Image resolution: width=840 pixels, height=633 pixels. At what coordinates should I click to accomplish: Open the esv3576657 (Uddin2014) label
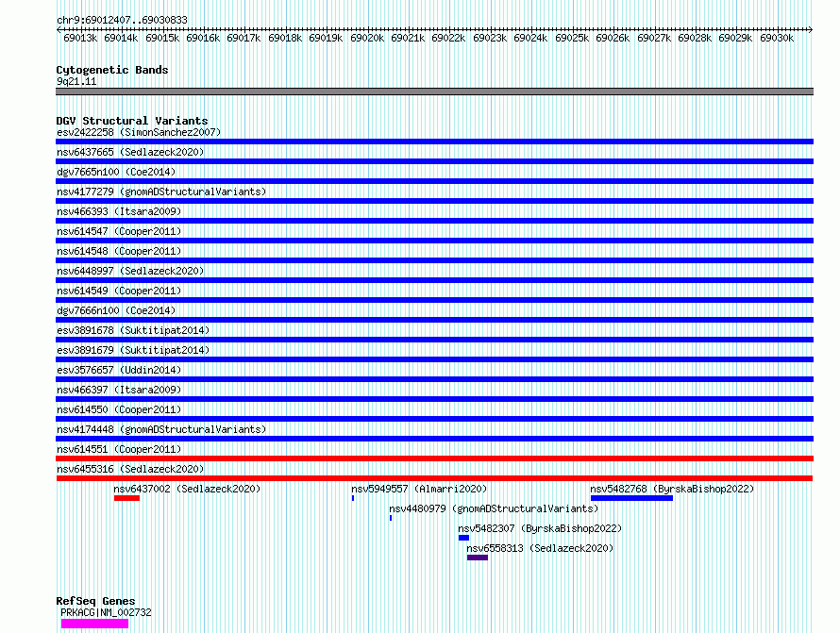[119, 370]
